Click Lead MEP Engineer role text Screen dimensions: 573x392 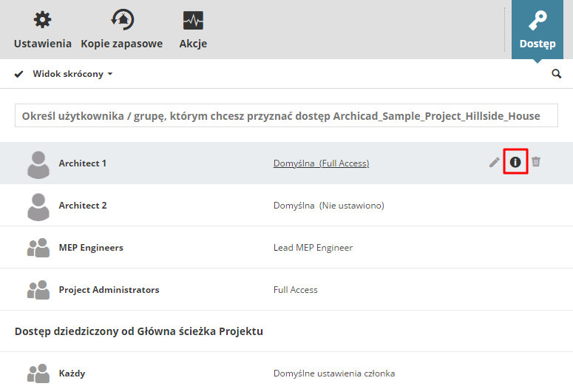pos(313,248)
